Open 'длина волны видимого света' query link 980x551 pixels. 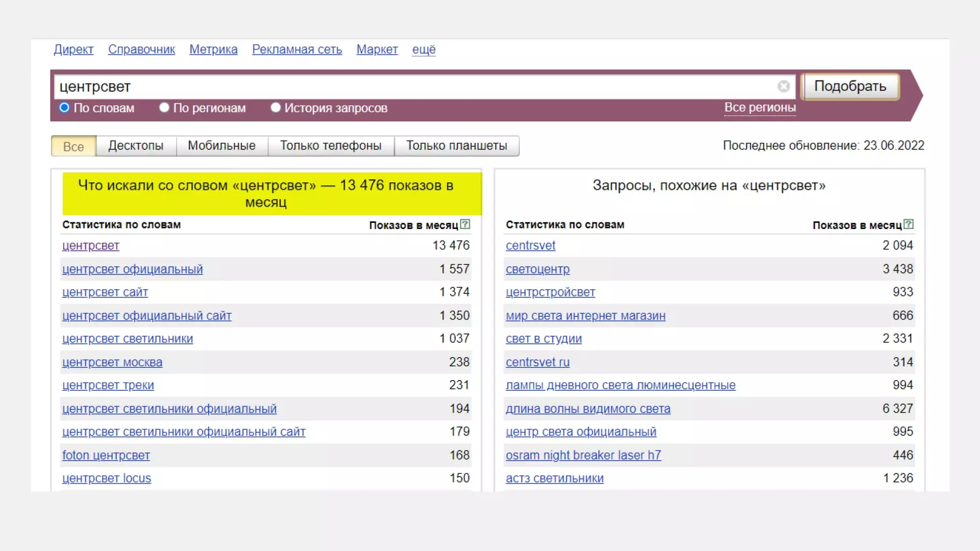point(589,409)
